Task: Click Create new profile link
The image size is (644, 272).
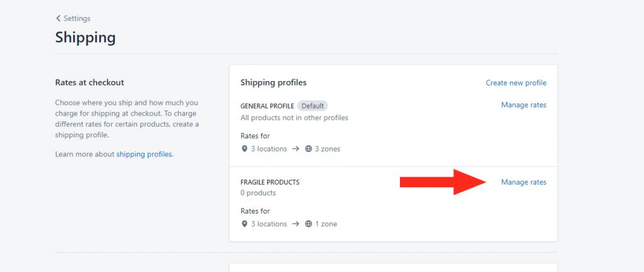Action: point(516,83)
